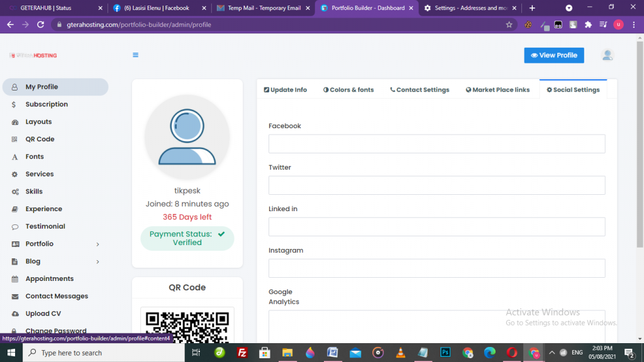Reload the page with refresh icon
The width and height of the screenshot is (644, 362).
(x=40, y=25)
